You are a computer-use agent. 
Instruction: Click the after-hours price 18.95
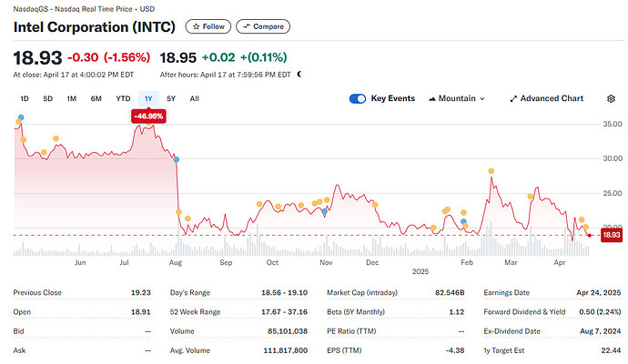[x=177, y=57]
